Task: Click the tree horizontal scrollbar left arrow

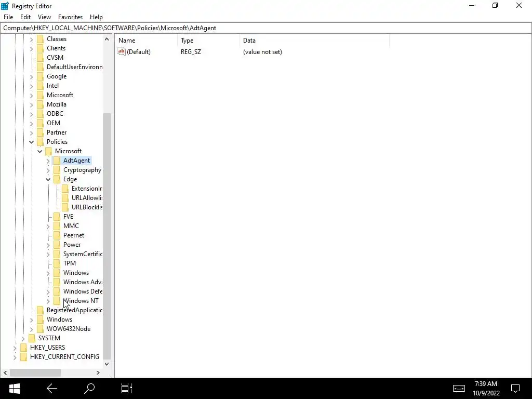Action: pos(5,373)
